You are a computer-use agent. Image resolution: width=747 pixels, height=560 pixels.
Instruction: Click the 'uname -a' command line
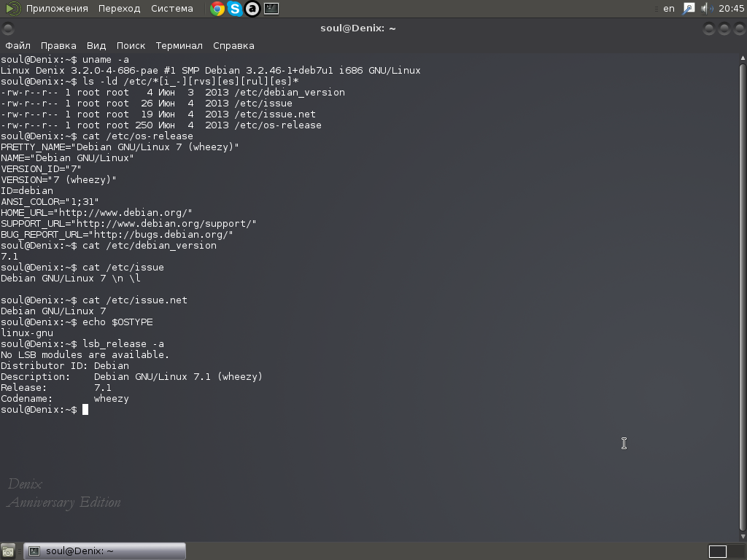click(65, 60)
